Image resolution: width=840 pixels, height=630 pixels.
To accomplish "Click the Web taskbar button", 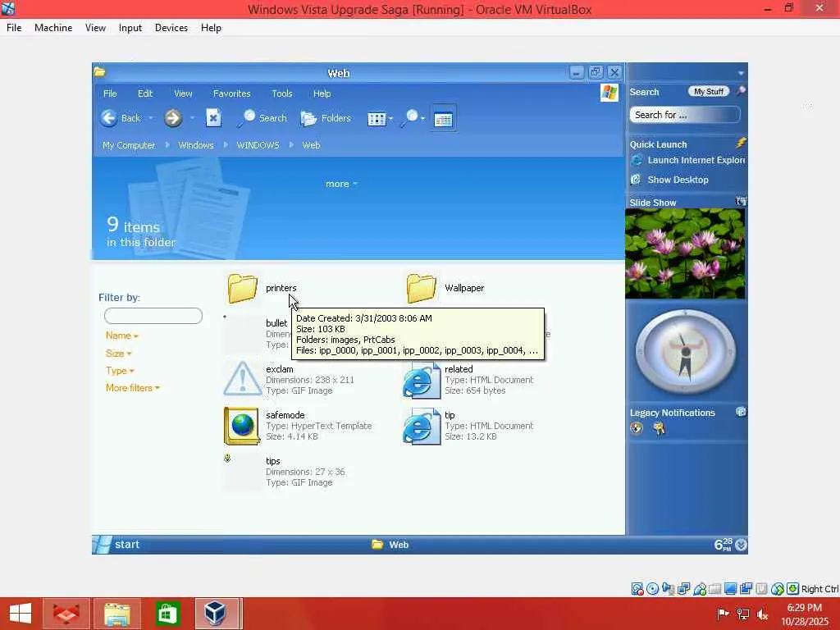I will click(x=390, y=545).
